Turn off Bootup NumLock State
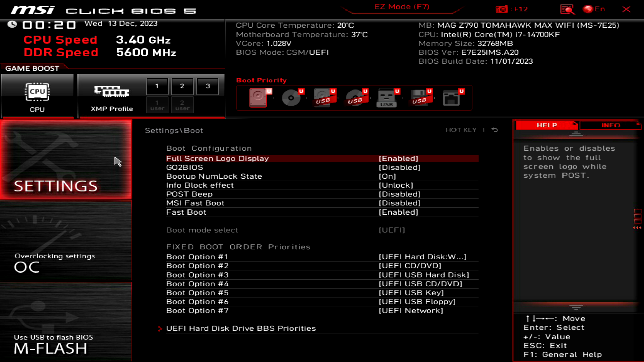Screen dimensions: 644x362 pyautogui.click(x=388, y=176)
